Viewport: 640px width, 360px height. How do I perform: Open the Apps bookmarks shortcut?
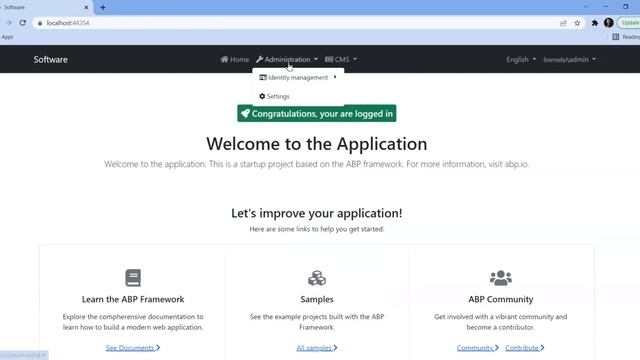(7, 37)
